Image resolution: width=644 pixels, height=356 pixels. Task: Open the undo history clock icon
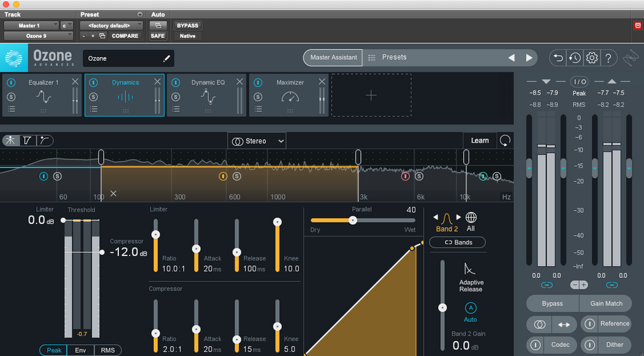pos(575,58)
